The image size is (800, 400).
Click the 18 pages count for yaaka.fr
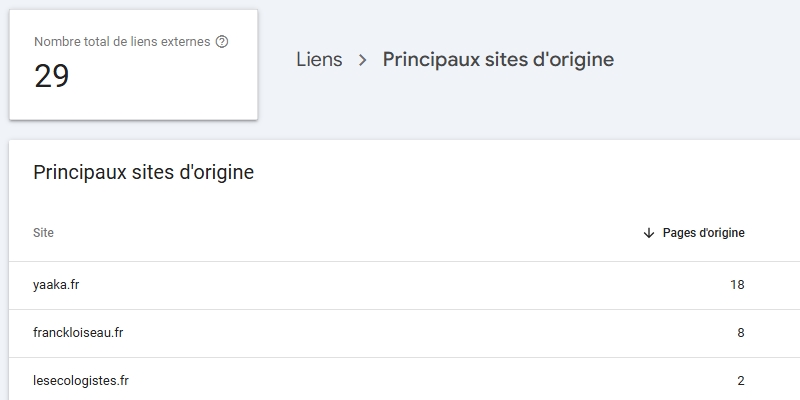[737, 285]
